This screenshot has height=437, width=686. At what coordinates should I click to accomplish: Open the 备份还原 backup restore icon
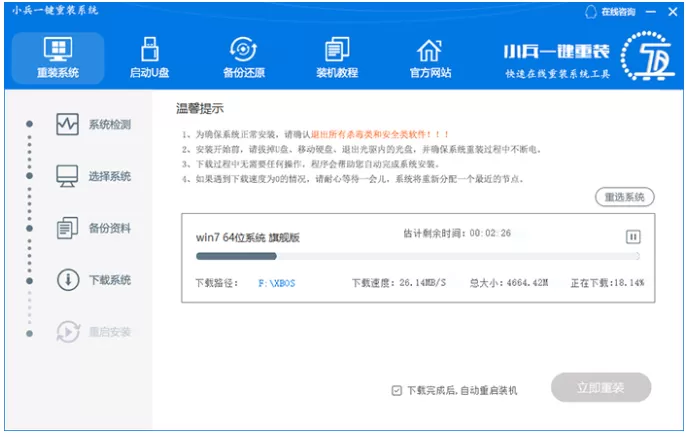point(243,49)
